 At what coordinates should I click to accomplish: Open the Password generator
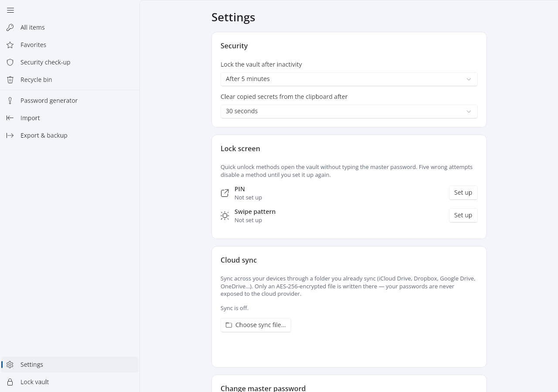click(70, 101)
